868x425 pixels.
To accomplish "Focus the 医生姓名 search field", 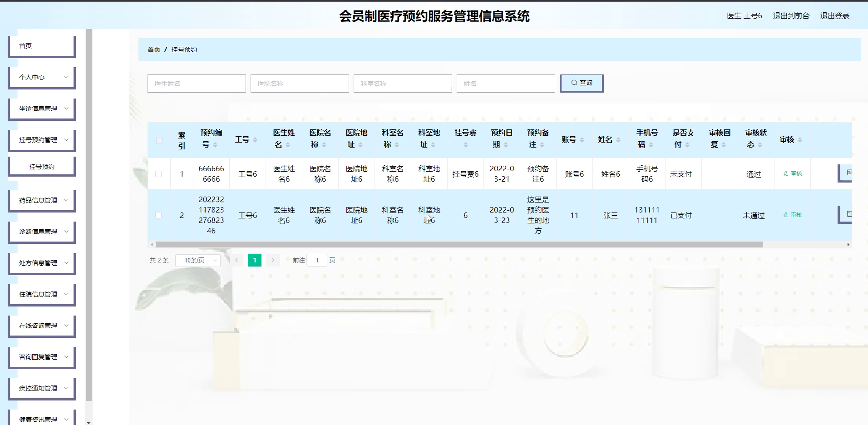I will pyautogui.click(x=197, y=84).
